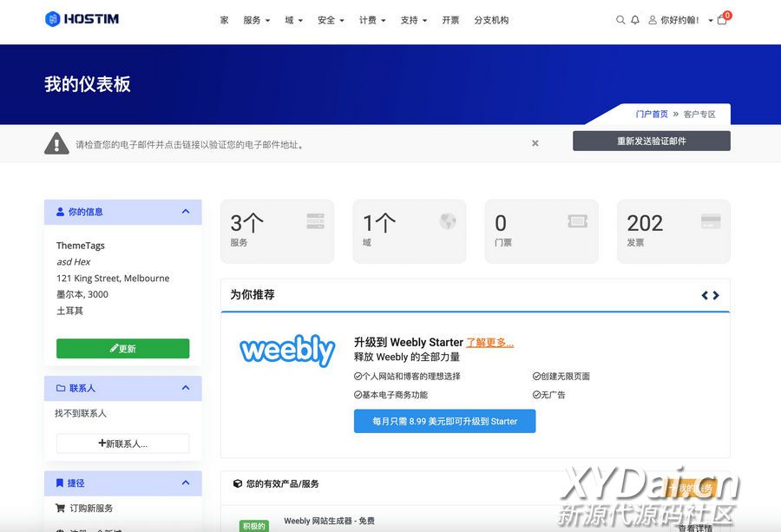Open the 202 发票 stats tile
The width and height of the screenshot is (781, 532).
tap(673, 231)
